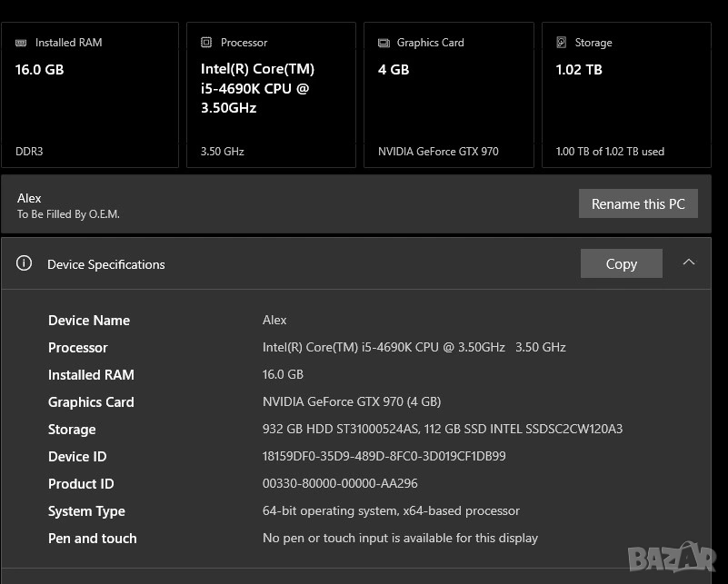The height and width of the screenshot is (584, 728).
Task: Click the Bazar watermark logo
Action: 671,556
